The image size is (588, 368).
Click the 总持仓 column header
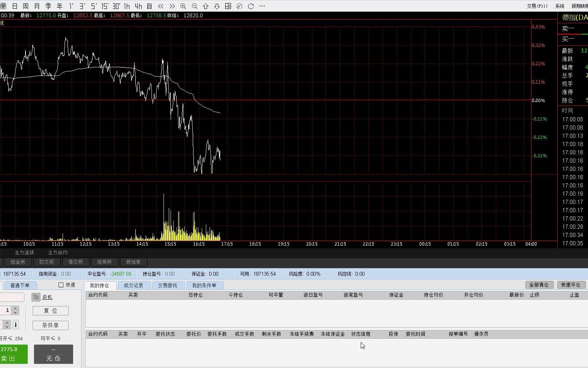196,295
